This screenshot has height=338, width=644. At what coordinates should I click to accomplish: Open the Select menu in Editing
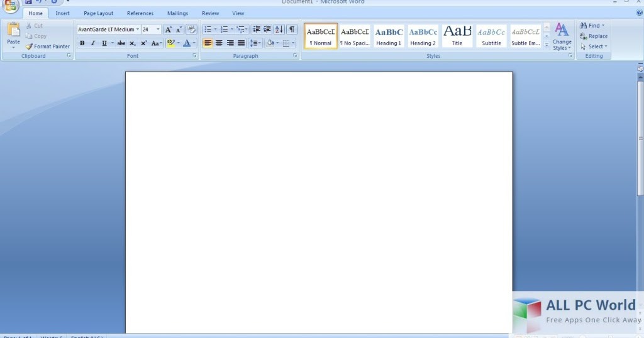[594, 46]
